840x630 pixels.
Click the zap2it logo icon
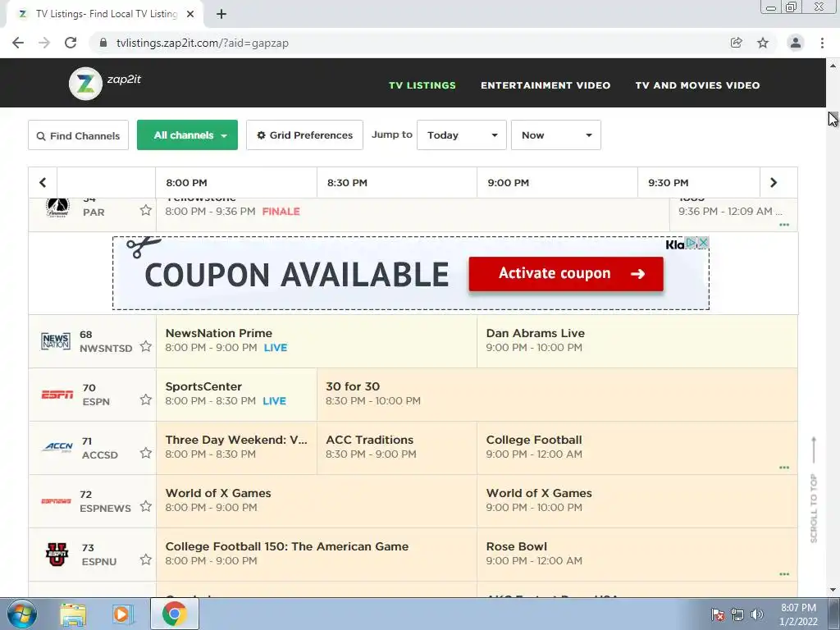pos(85,84)
